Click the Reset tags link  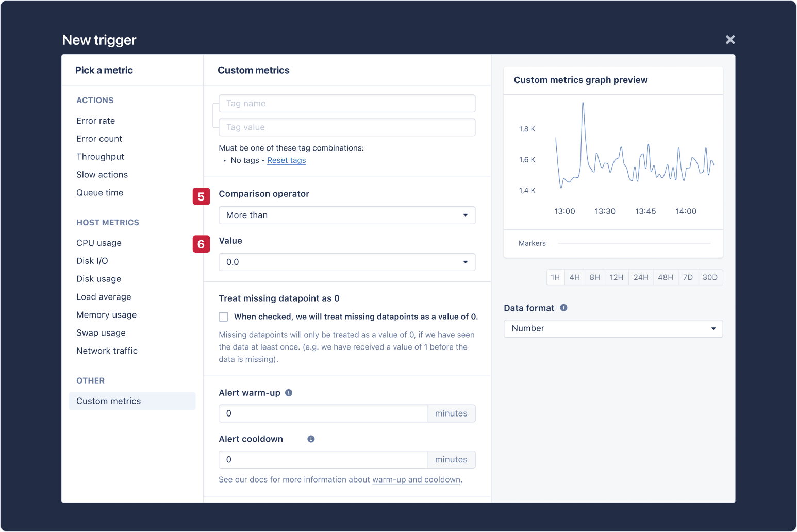coord(287,160)
